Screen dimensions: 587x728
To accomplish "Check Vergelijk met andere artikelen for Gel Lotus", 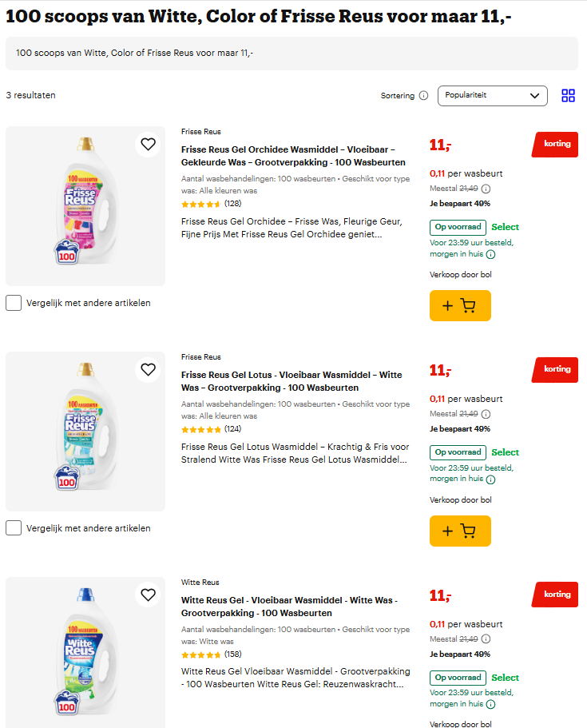I will pyautogui.click(x=13, y=528).
